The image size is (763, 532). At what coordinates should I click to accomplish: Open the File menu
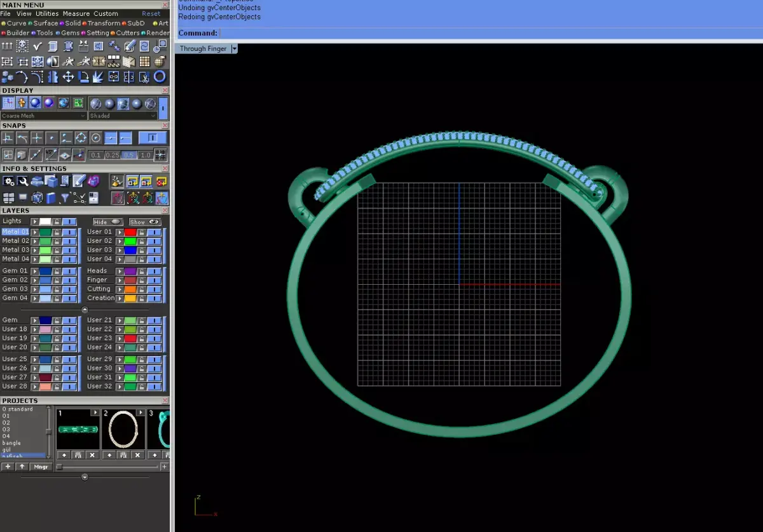tap(6, 13)
